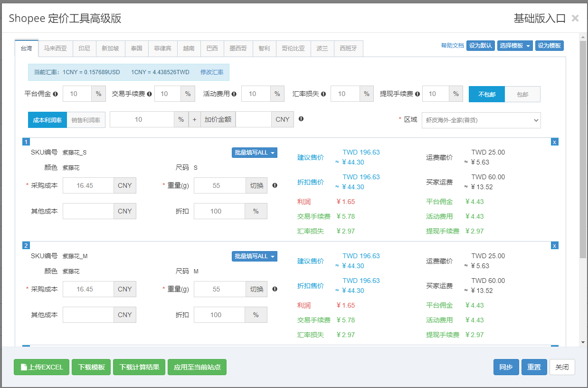The width and height of the screenshot is (588, 388).
Task: Click scrollbar down arrow
Action: coord(583,342)
